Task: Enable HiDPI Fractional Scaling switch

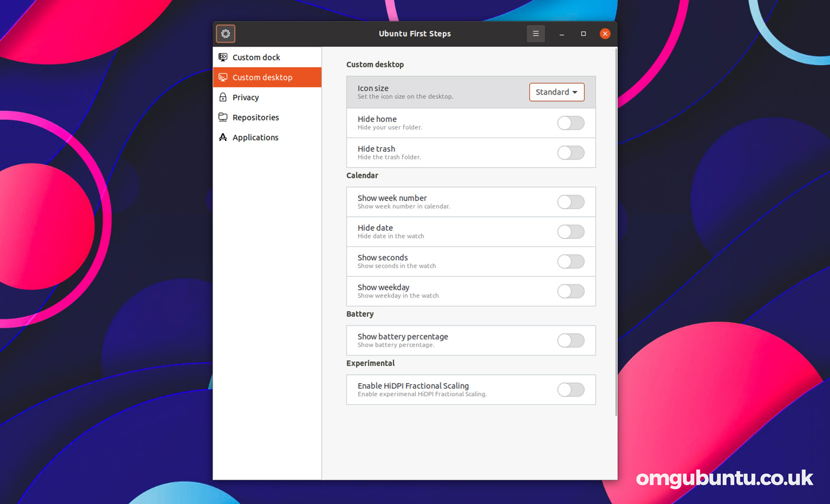Action: tap(571, 390)
